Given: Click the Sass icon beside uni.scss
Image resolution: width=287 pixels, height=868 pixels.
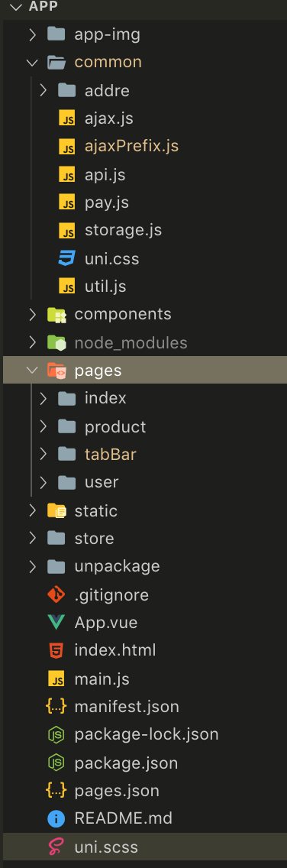Looking at the screenshot, I should tap(56, 847).
